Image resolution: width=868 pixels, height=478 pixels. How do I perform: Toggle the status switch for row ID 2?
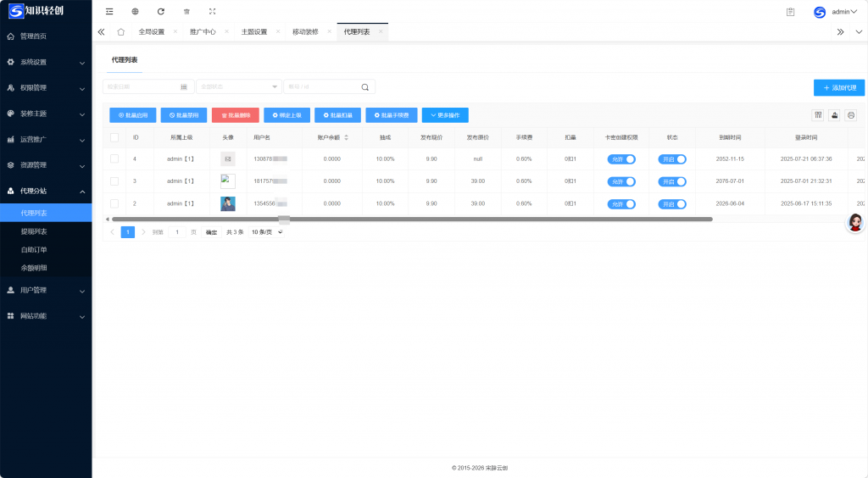point(672,204)
